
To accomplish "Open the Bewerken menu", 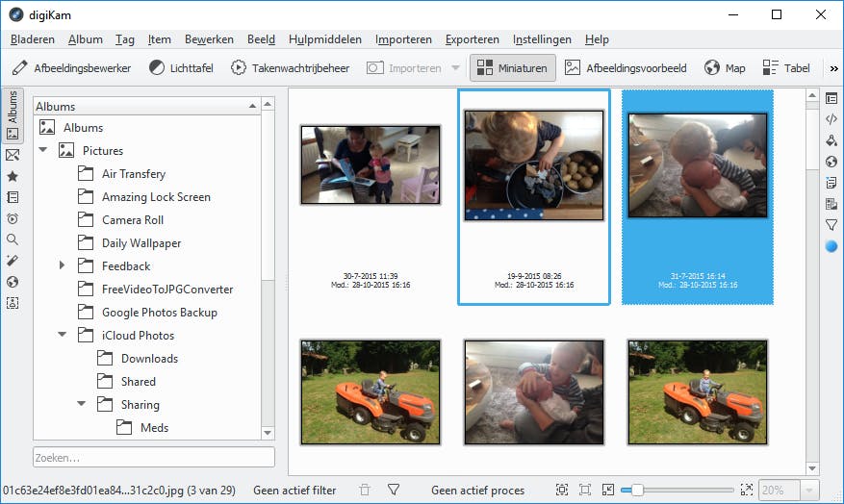I will [x=209, y=39].
